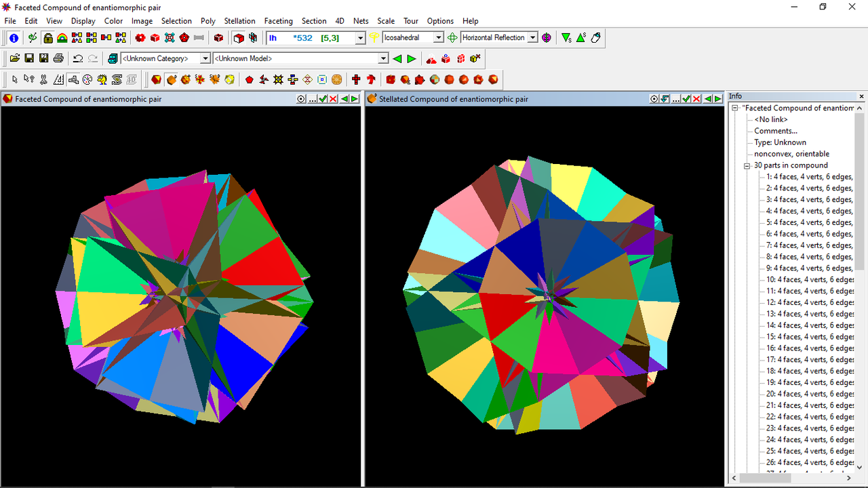Viewport: 868px width, 488px height.
Task: Toggle the highlighted measurement mode icon
Action: (x=73, y=79)
